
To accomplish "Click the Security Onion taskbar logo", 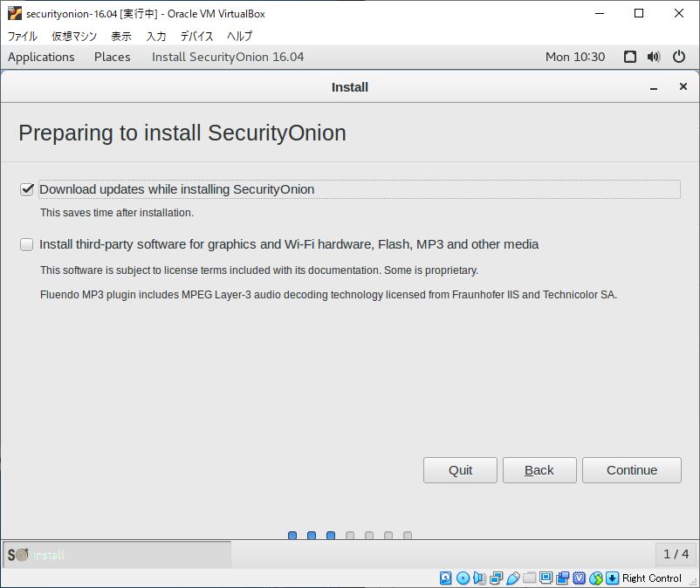I will (17, 555).
